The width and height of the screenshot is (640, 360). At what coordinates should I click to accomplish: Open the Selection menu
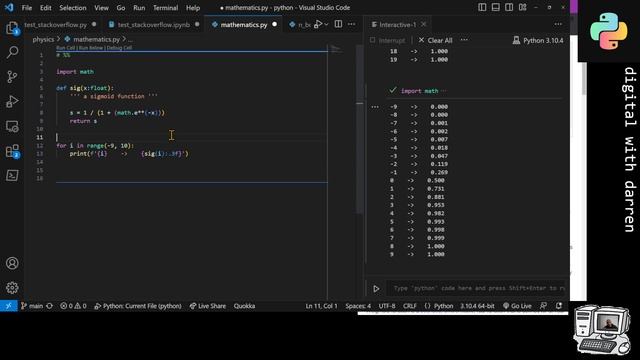click(73, 7)
